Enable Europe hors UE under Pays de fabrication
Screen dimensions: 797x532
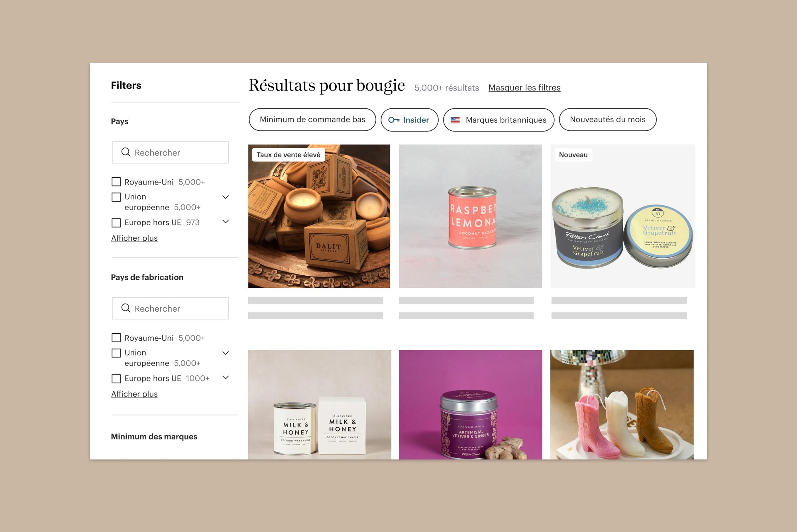pyautogui.click(x=116, y=379)
